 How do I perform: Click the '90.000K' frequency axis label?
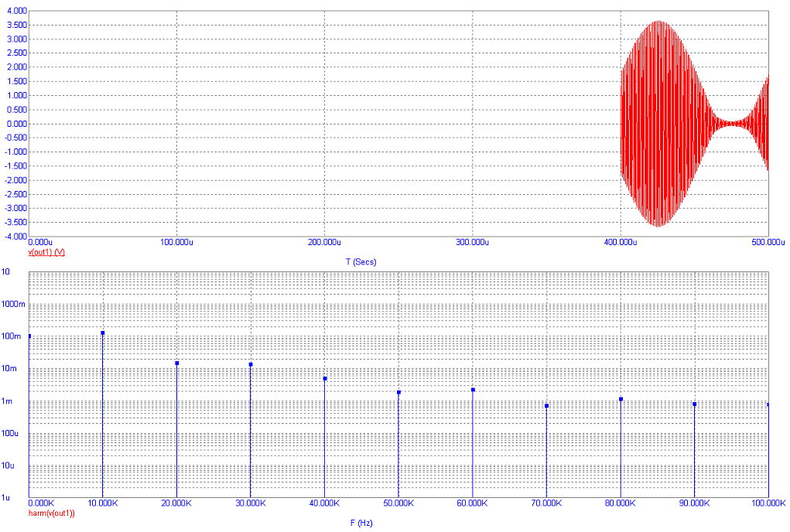(x=694, y=503)
